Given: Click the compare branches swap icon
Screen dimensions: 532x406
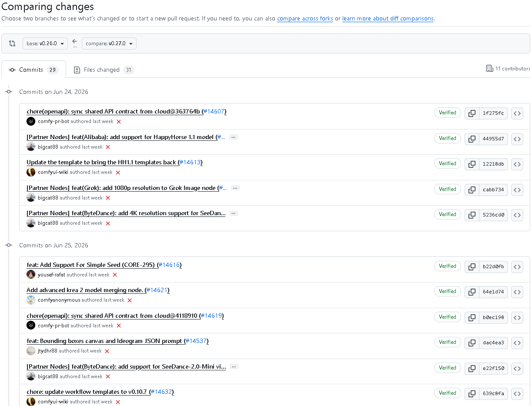Looking at the screenshot, I should (x=12, y=43).
